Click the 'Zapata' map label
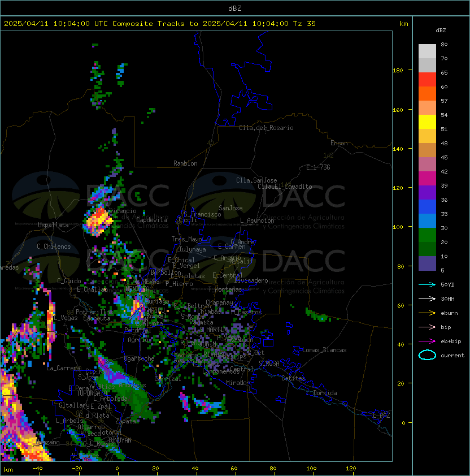 click(x=125, y=421)
